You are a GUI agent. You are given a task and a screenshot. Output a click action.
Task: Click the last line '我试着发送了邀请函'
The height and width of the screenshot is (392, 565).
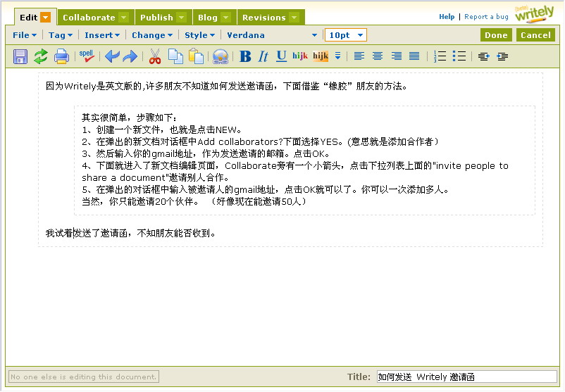(x=130, y=233)
